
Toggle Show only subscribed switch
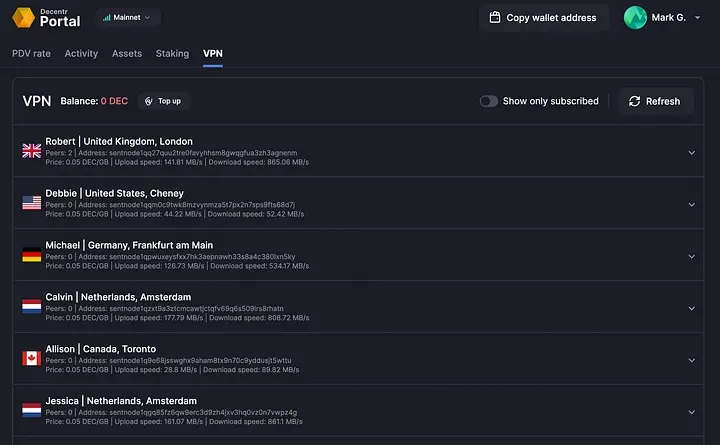pyautogui.click(x=488, y=101)
